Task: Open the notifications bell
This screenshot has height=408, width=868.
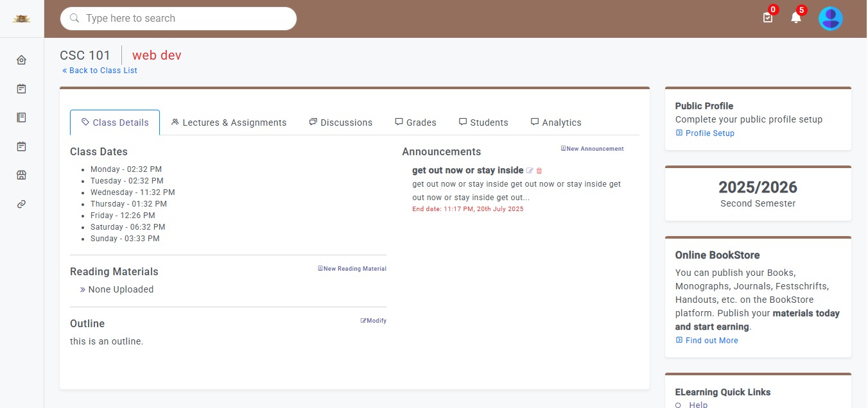Action: click(796, 18)
